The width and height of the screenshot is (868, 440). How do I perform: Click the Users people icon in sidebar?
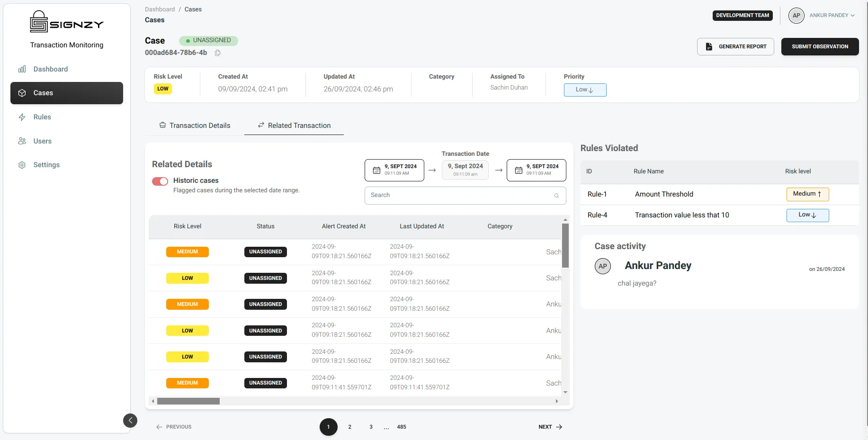point(22,141)
